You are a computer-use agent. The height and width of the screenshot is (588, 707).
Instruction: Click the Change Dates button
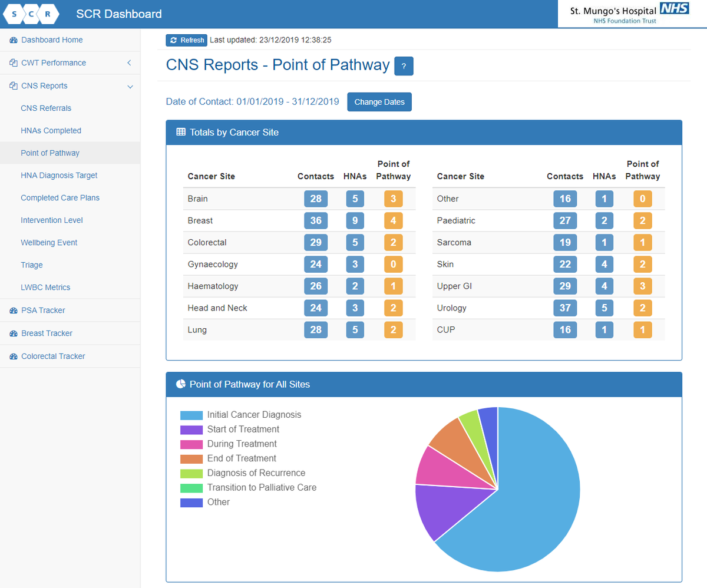379,102
